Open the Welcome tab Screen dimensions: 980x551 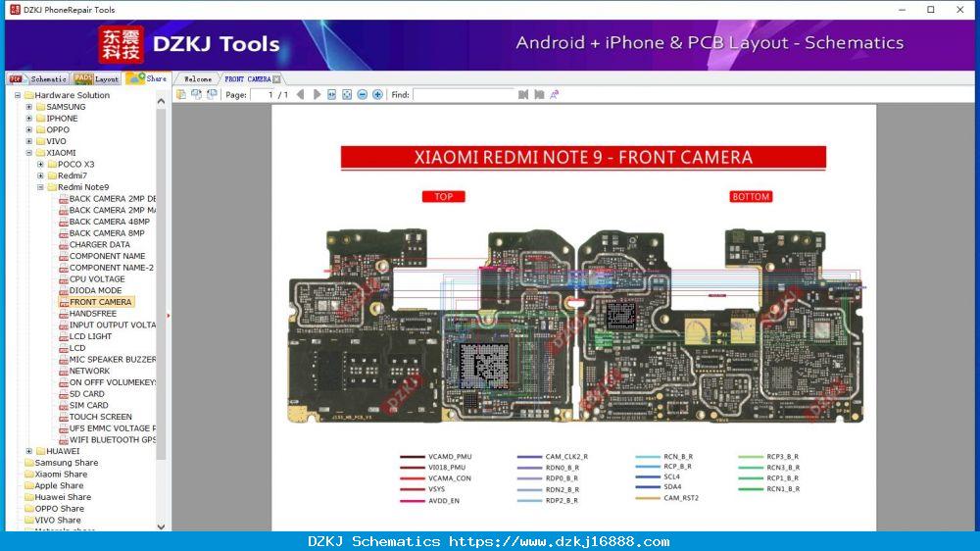pyautogui.click(x=197, y=78)
